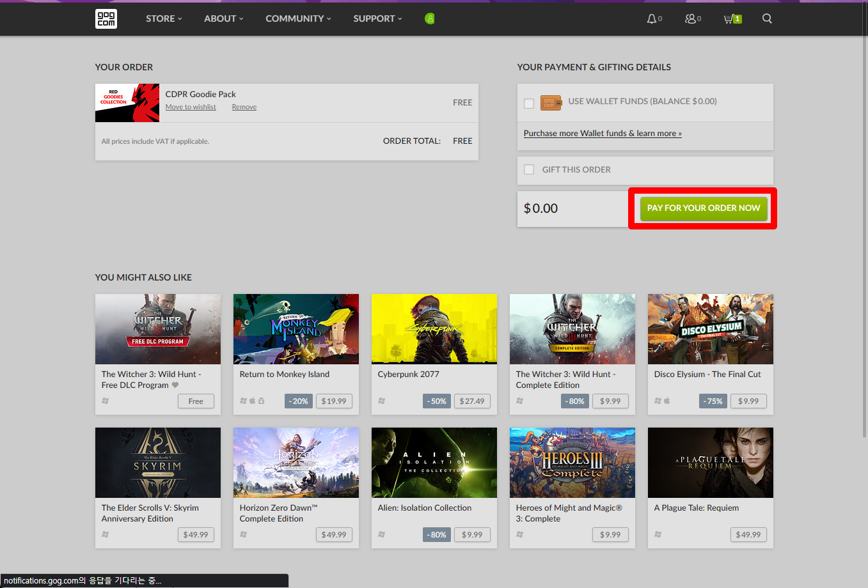Image resolution: width=868 pixels, height=588 pixels.
Task: Click the Windows icon on Skyrim Anniversary Edition card
Action: coord(105,534)
